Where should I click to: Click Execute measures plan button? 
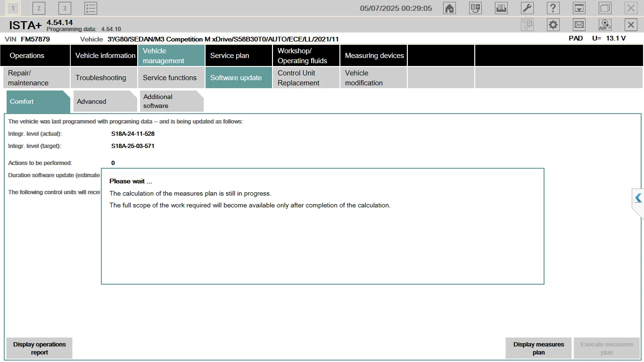607,348
